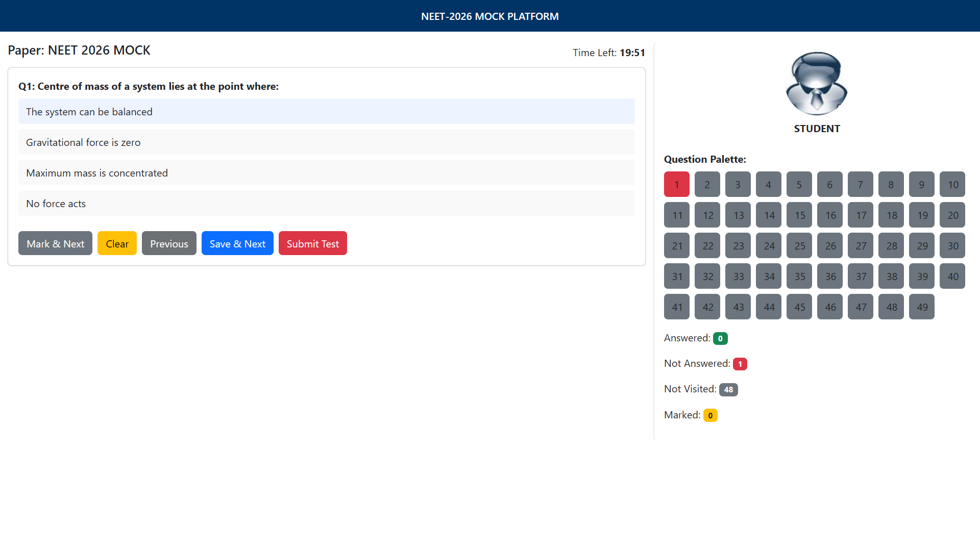Click the Not Answered count badge
This screenshot has width=980, height=551.
tap(740, 364)
